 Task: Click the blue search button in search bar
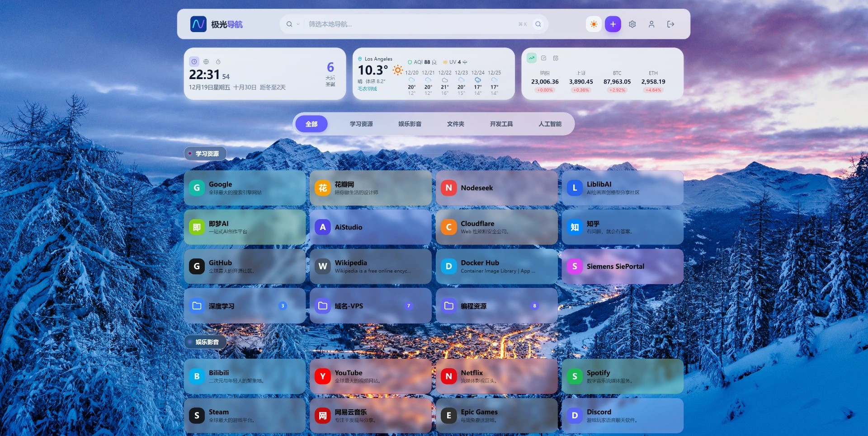coord(538,24)
